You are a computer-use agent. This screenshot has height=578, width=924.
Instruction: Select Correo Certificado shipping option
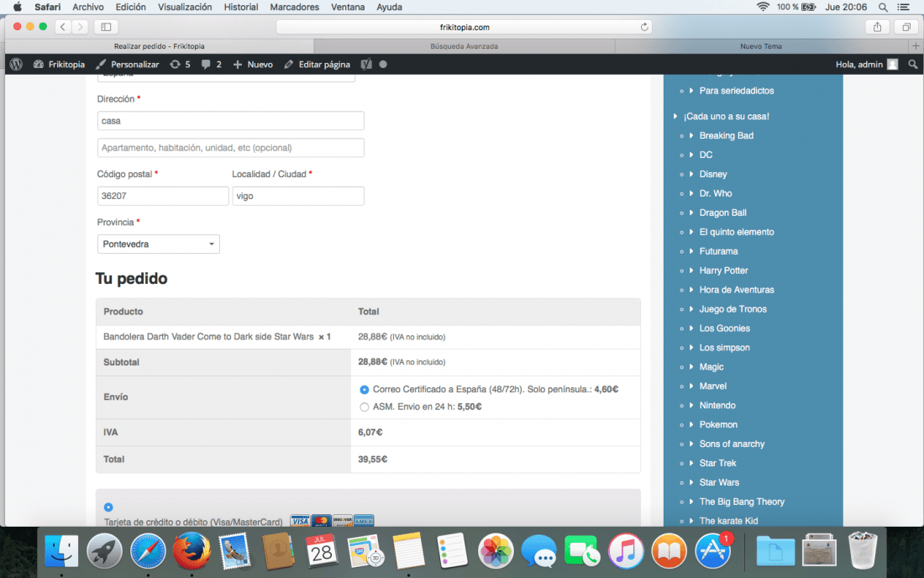(x=365, y=390)
